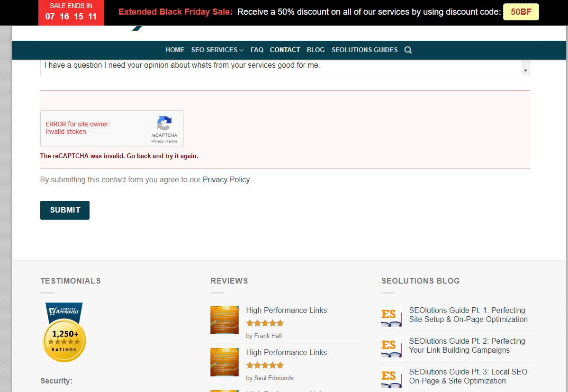Open the product thumbnail of Saul Edmonds' review
This screenshot has height=392, width=568.
click(x=225, y=362)
